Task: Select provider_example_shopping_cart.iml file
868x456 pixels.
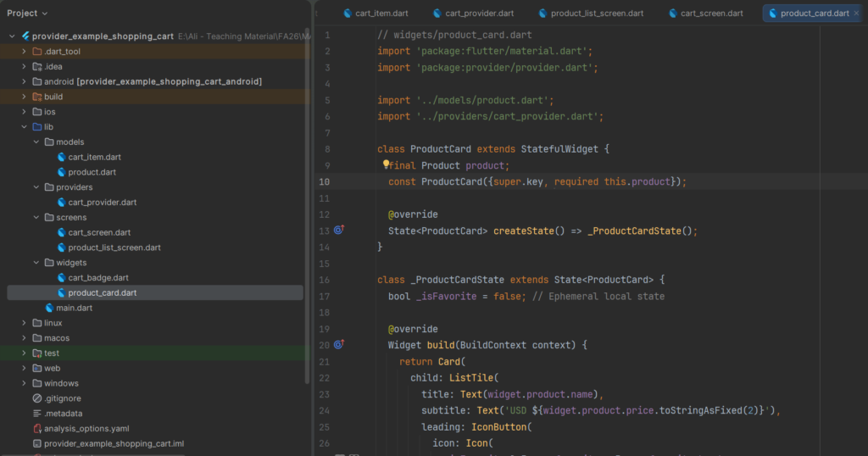Action: [x=114, y=443]
